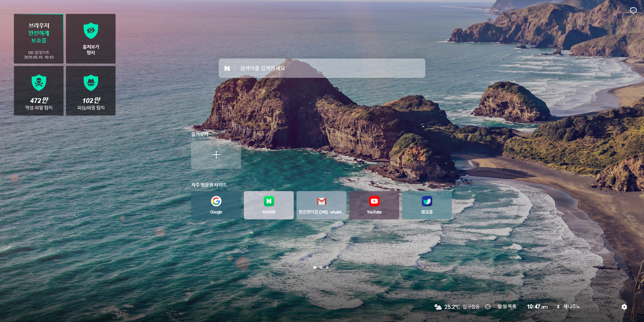
Task: Open the settings gear icon
Action: (x=624, y=307)
